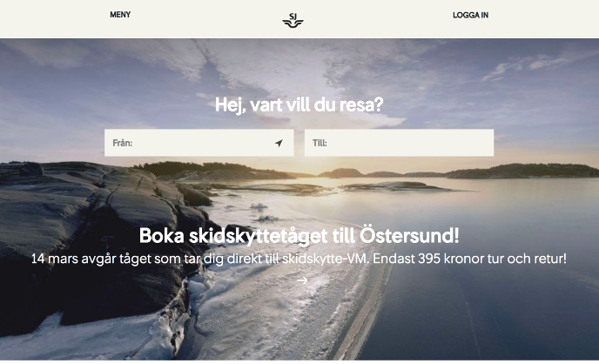
Task: Open the LOGGA IN page
Action: [470, 16]
